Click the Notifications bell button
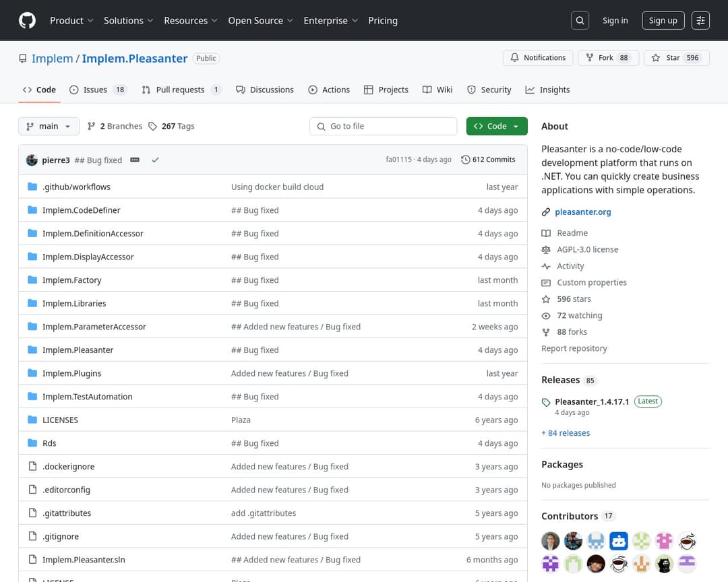 tap(538, 57)
